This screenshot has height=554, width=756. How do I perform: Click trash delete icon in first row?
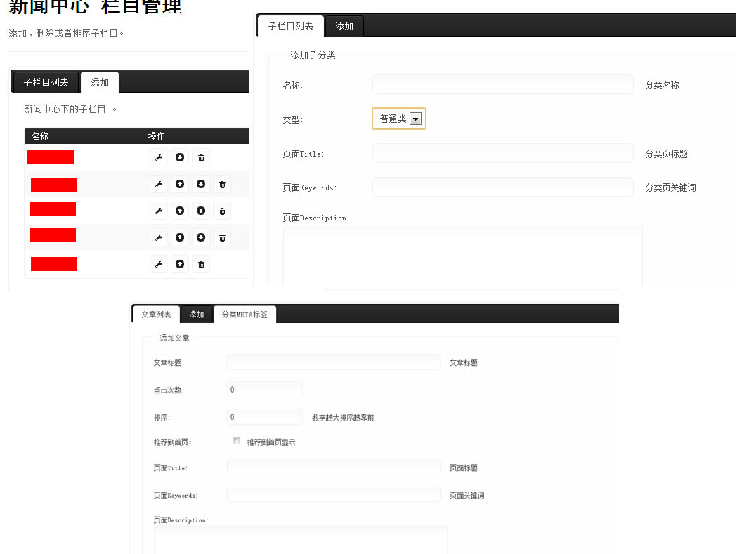(201, 157)
